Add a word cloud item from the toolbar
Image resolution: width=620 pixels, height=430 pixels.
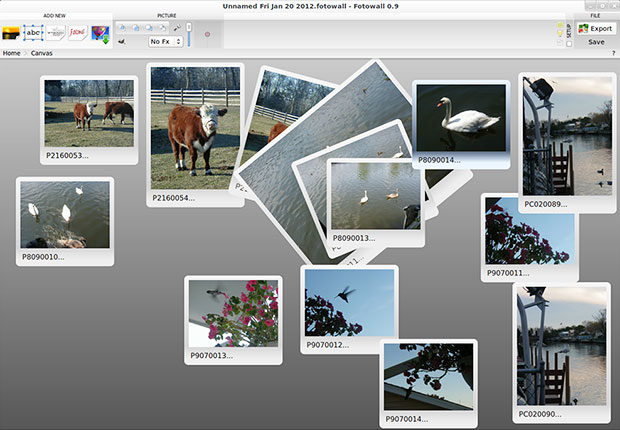pyautogui.click(x=55, y=33)
